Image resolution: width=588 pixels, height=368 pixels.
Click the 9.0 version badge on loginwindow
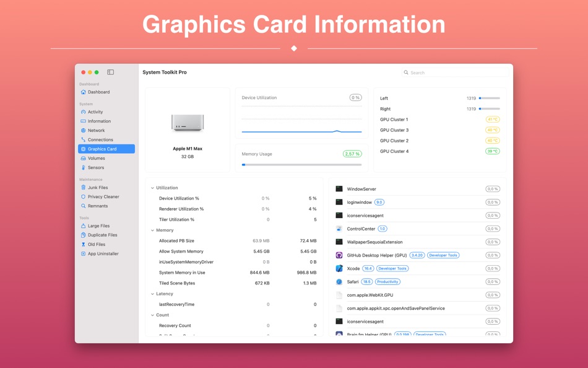pos(379,202)
